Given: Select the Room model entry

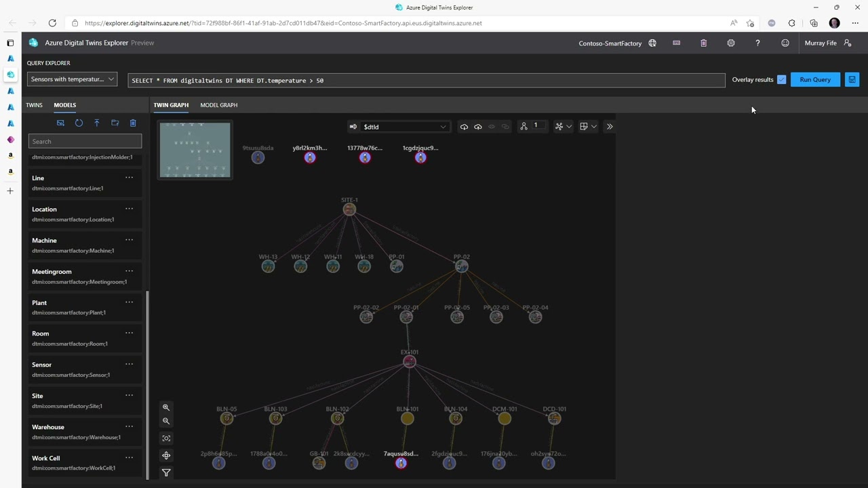Looking at the screenshot, I should (85, 338).
